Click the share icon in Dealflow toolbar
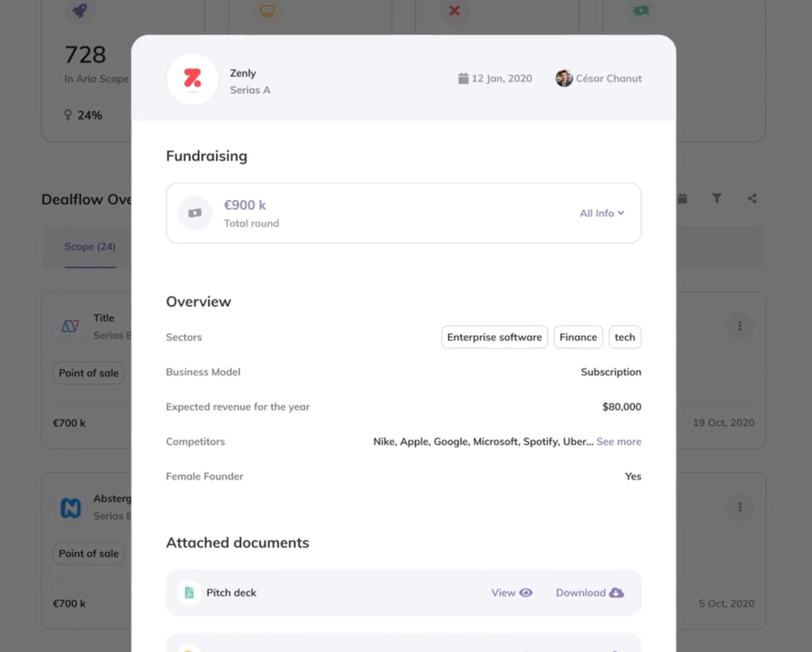The image size is (812, 652). [752, 198]
